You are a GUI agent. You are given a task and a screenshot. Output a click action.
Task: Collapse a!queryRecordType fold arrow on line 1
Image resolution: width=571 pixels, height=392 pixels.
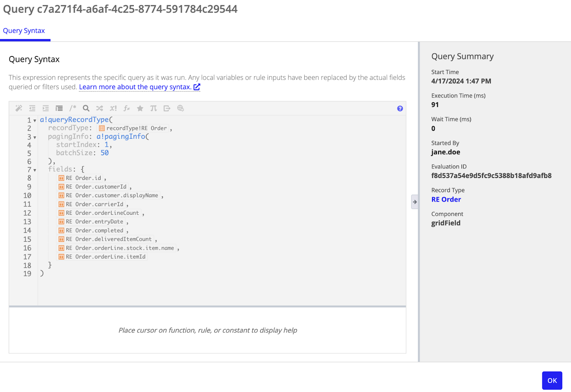point(35,121)
